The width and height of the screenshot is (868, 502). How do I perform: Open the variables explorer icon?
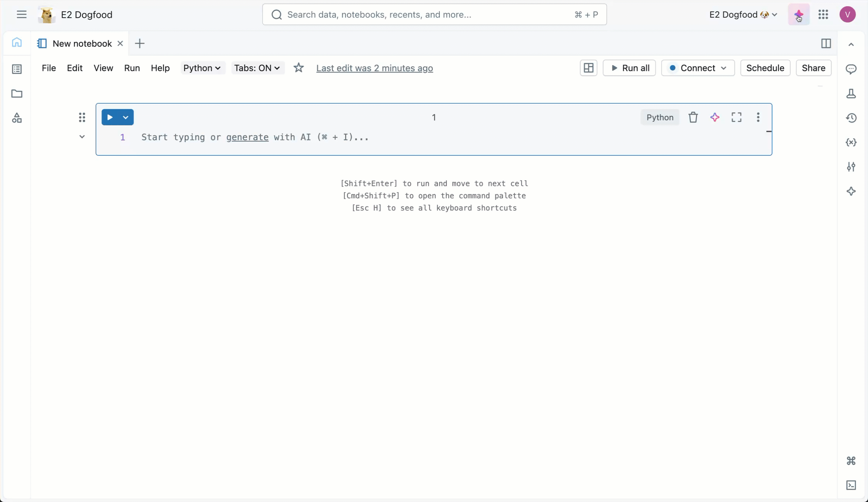tap(851, 142)
